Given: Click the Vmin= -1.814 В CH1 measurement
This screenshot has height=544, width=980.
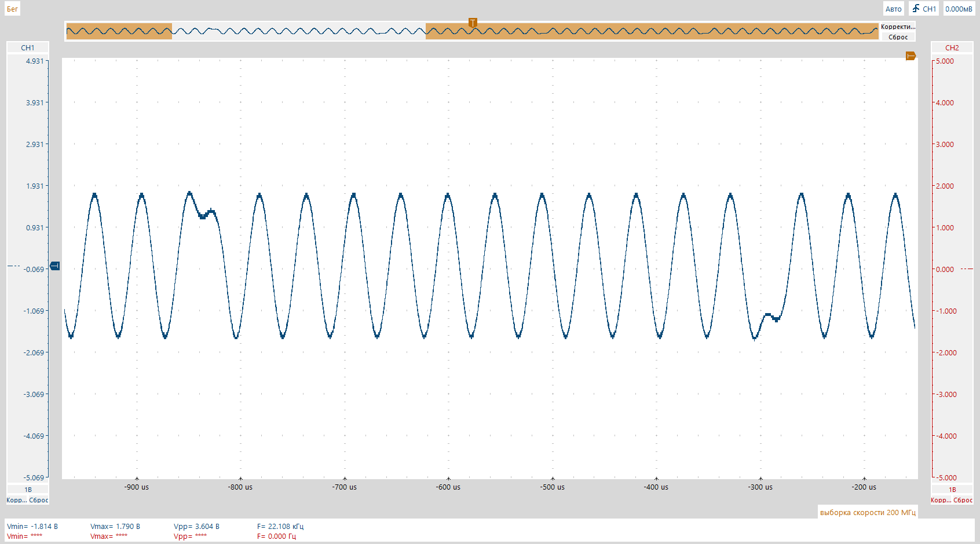Looking at the screenshot, I should point(32,527).
